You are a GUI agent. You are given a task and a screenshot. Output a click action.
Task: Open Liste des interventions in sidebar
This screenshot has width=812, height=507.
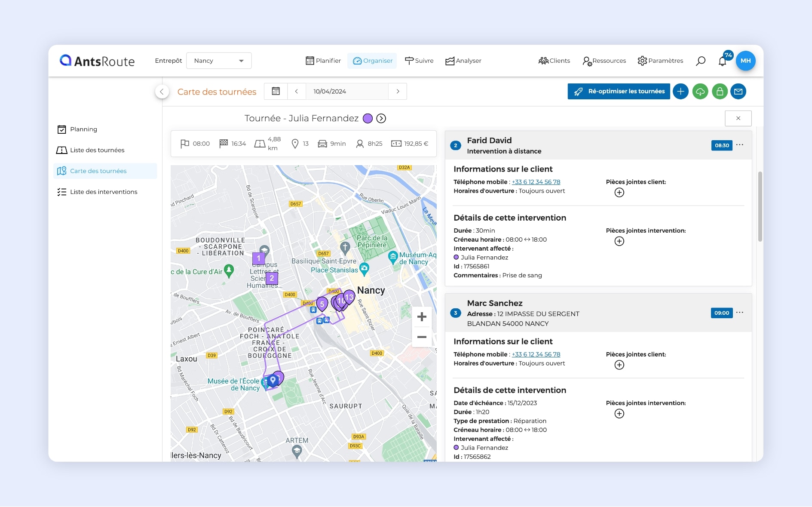pyautogui.click(x=104, y=192)
